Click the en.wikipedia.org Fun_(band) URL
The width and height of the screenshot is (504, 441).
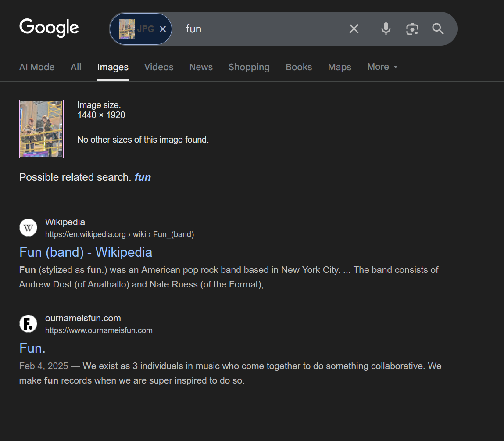tap(120, 234)
